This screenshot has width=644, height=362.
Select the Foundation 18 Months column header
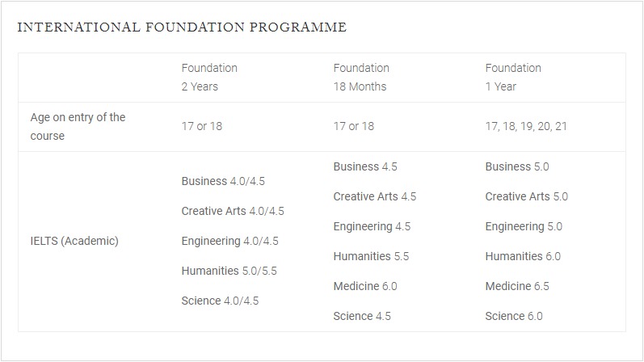tap(361, 78)
